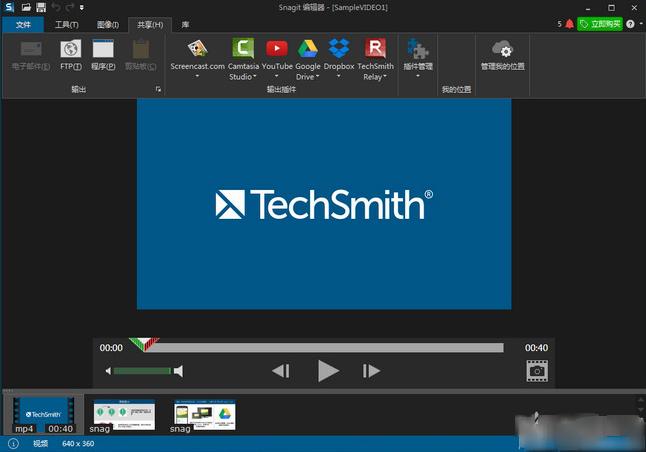Click the Dropbox share icon
Image resolution: width=646 pixels, height=452 pixels.
[x=339, y=49]
